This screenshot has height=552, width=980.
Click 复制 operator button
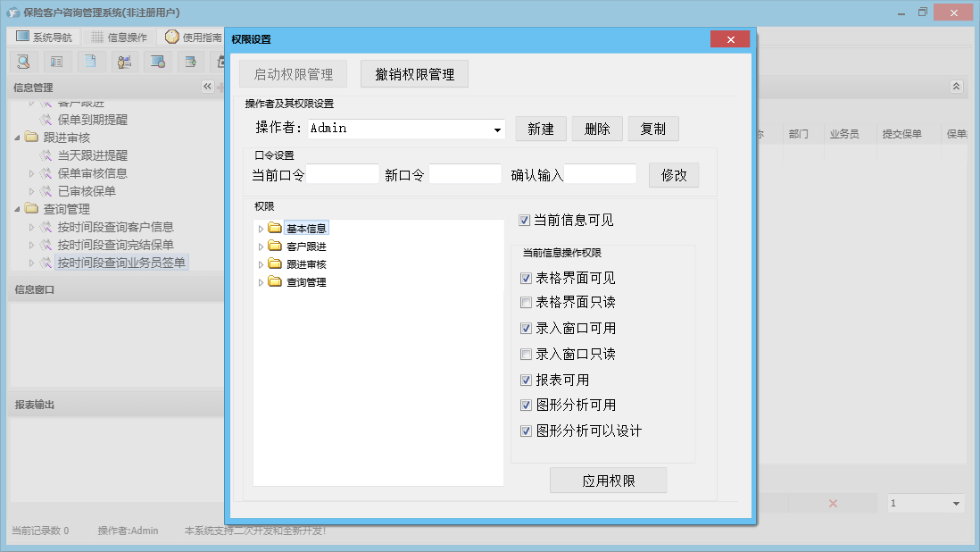653,129
